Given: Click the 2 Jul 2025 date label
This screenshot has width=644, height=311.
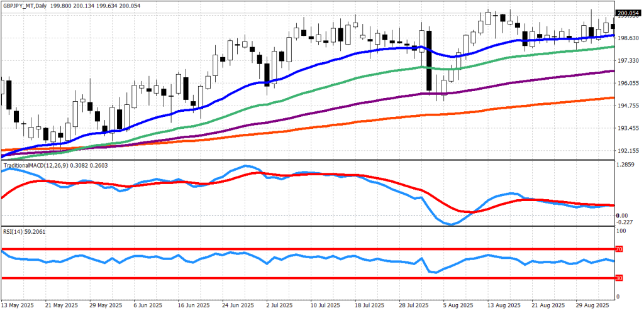Looking at the screenshot, I should point(277,304).
